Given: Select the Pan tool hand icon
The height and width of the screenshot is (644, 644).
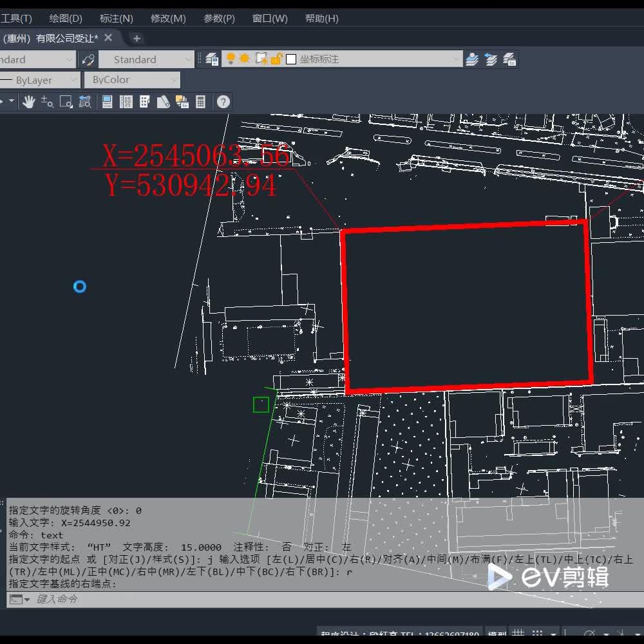Looking at the screenshot, I should click(x=28, y=101).
